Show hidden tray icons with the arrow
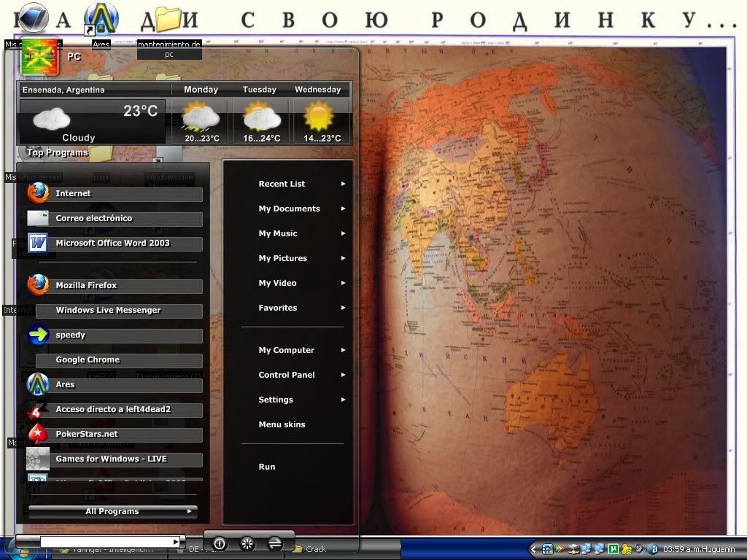 533,549
